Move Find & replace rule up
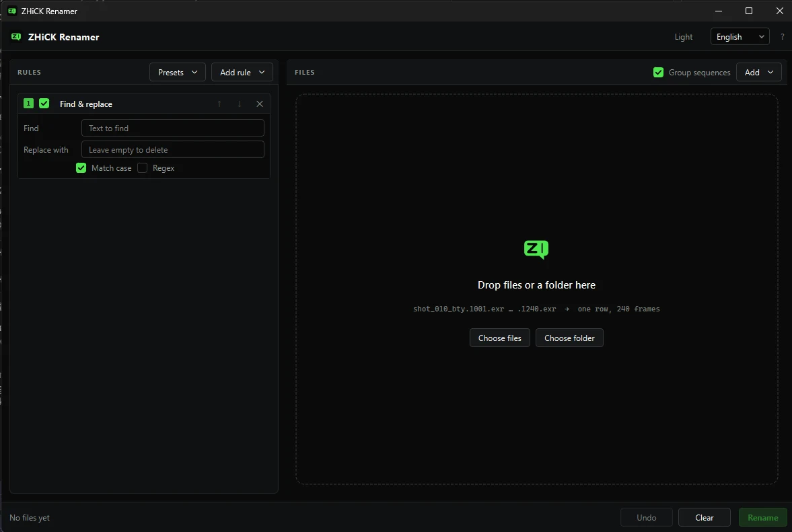 pos(219,104)
